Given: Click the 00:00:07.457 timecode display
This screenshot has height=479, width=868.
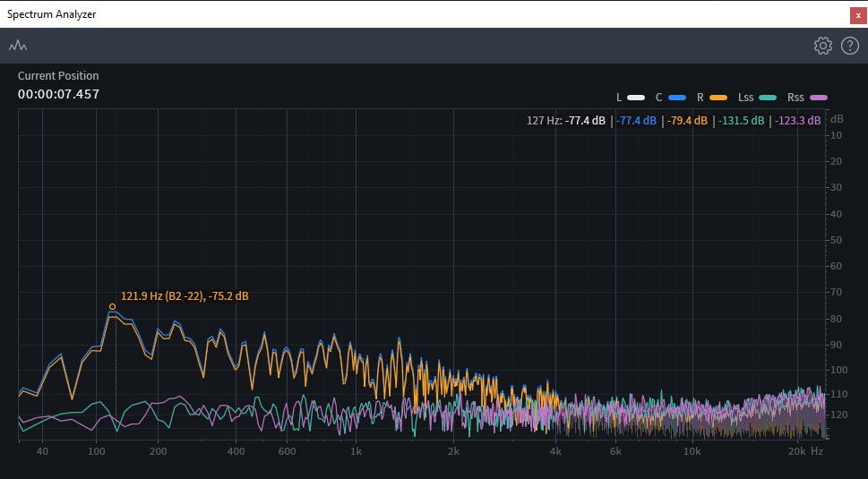Looking at the screenshot, I should point(59,94).
